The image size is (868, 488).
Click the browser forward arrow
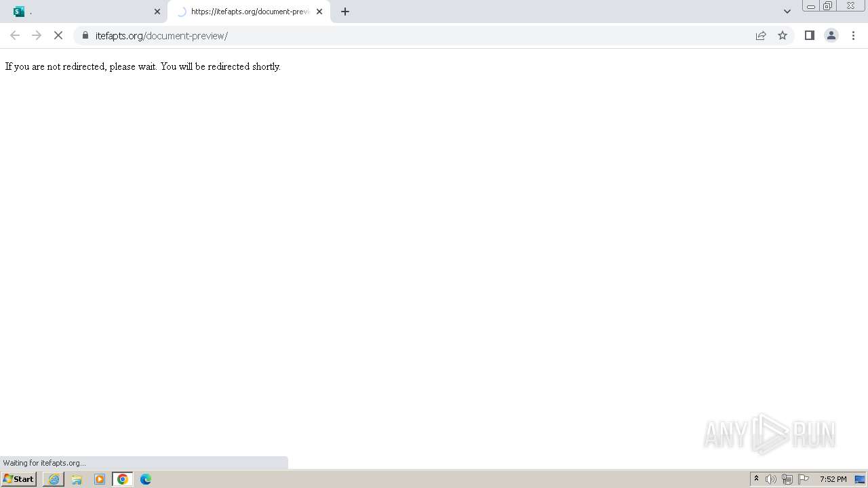(x=37, y=35)
